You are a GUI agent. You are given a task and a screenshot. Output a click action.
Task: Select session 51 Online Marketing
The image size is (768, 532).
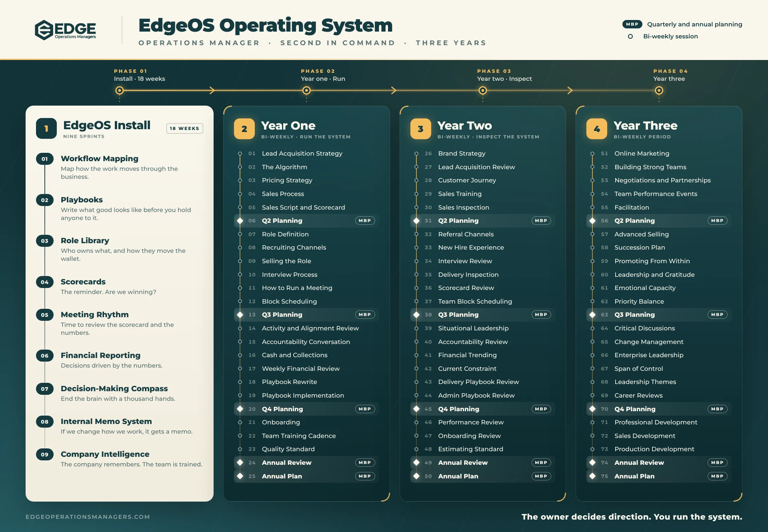659,154
